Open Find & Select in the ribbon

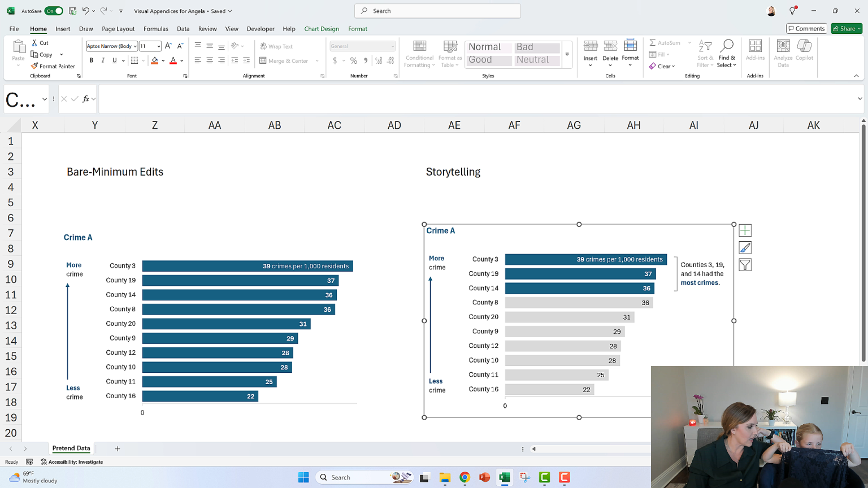[x=727, y=54]
